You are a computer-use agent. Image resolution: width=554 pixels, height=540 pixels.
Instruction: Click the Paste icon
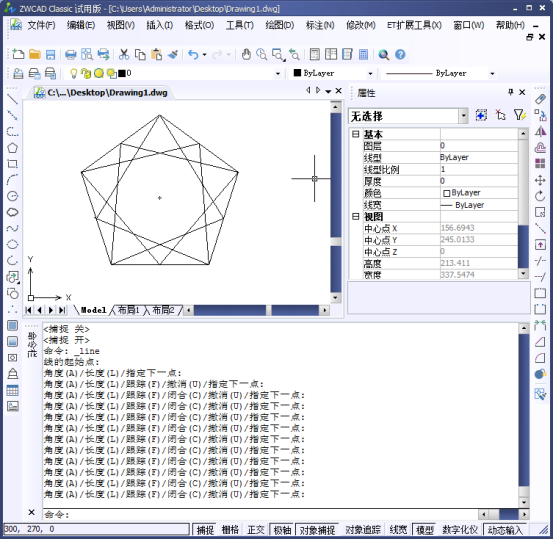(157, 54)
